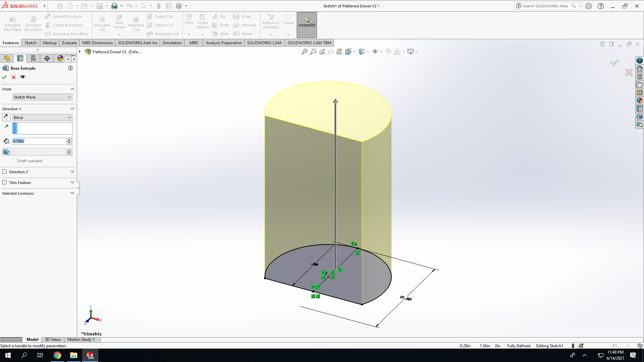
Task: Open SOLIDWORKS Resources in task pane
Action: (x=640, y=69)
